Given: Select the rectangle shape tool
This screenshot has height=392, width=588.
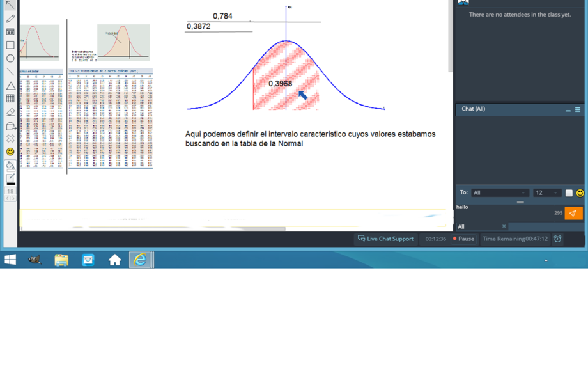Looking at the screenshot, I should [x=10, y=45].
